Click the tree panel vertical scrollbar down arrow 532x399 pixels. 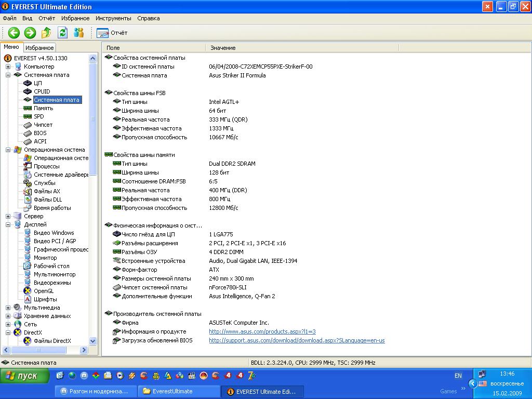[x=93, y=341]
